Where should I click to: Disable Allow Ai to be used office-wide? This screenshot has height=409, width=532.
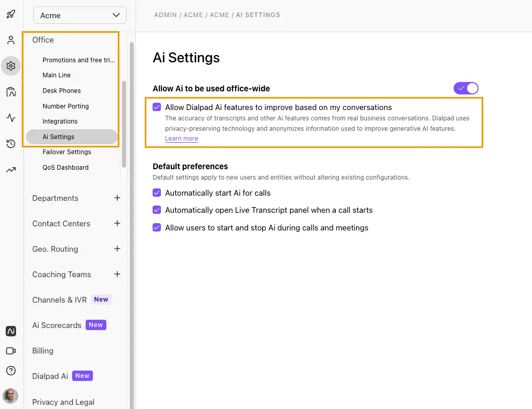pos(466,88)
